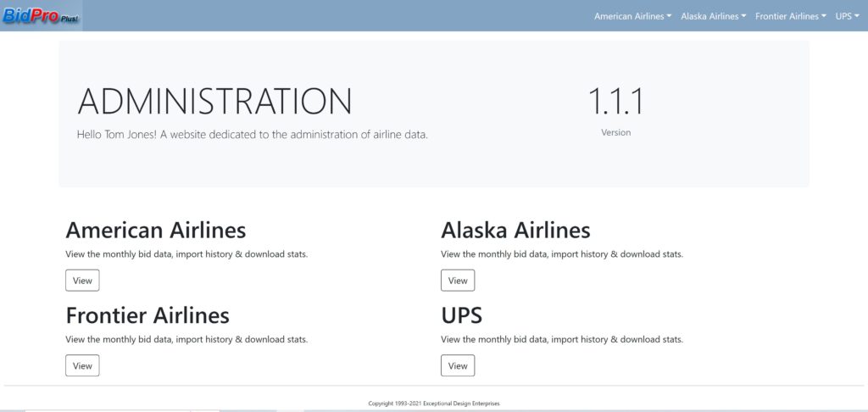Click the ADMINISTRATION page title
The width and height of the screenshot is (868, 412).
tap(214, 102)
